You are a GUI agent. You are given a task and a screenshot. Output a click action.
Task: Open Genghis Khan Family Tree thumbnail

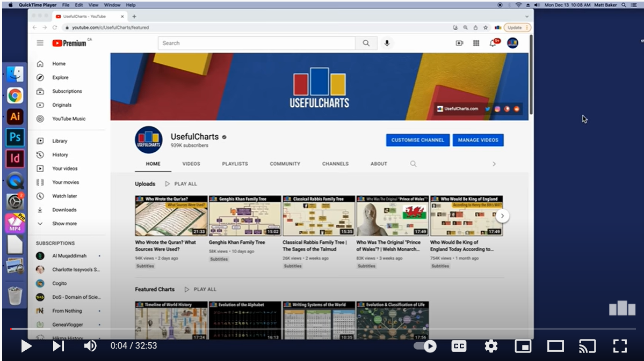pyautogui.click(x=245, y=216)
